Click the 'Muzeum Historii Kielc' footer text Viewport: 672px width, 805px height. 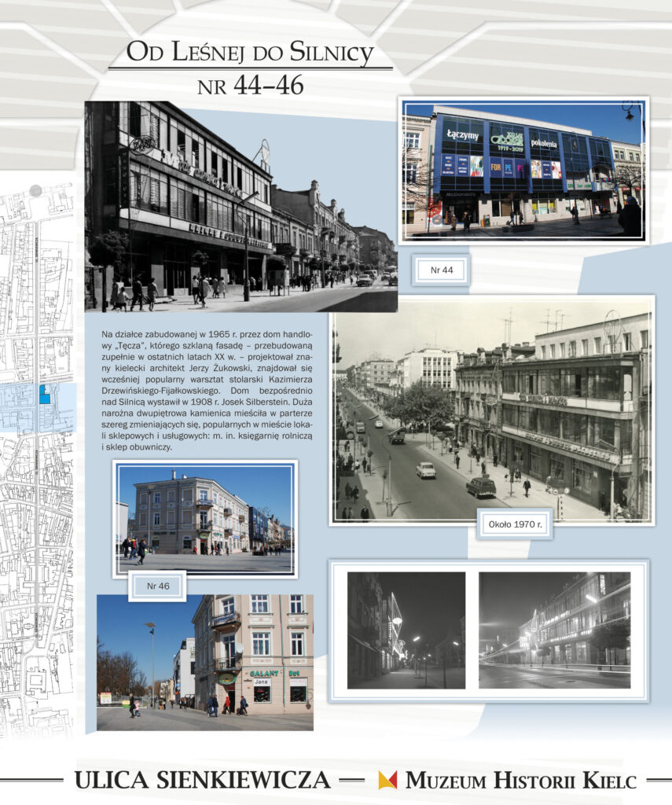coord(520,781)
